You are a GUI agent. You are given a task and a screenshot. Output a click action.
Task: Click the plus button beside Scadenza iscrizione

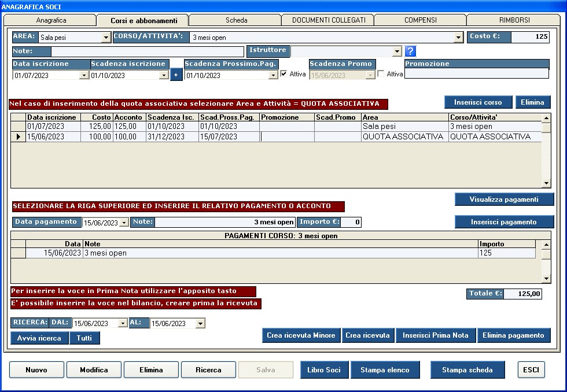(x=176, y=75)
